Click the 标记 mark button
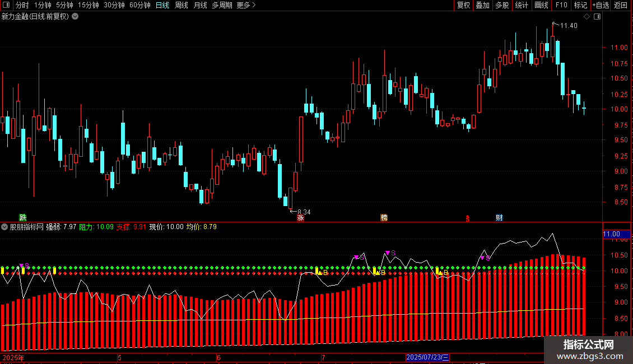Image resolution: width=633 pixels, height=364 pixels. [580, 5]
